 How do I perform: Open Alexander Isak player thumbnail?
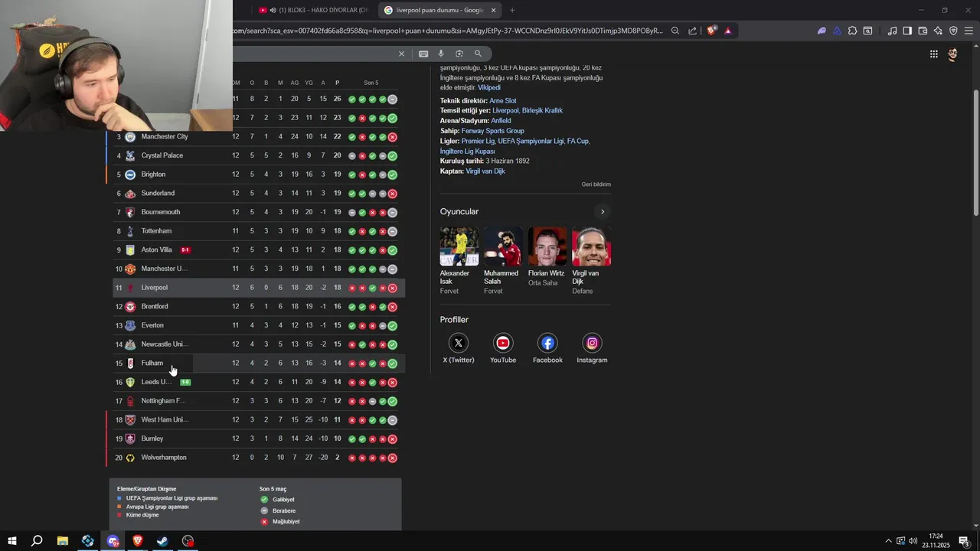click(x=459, y=246)
